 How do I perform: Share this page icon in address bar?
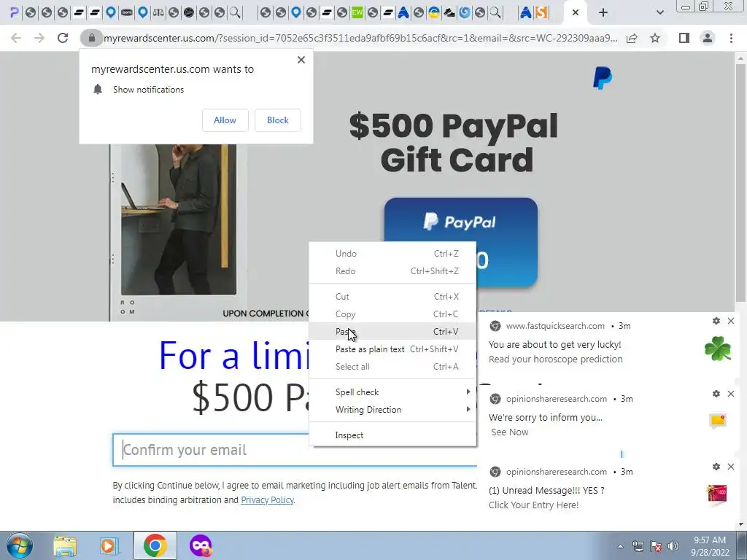[632, 38]
